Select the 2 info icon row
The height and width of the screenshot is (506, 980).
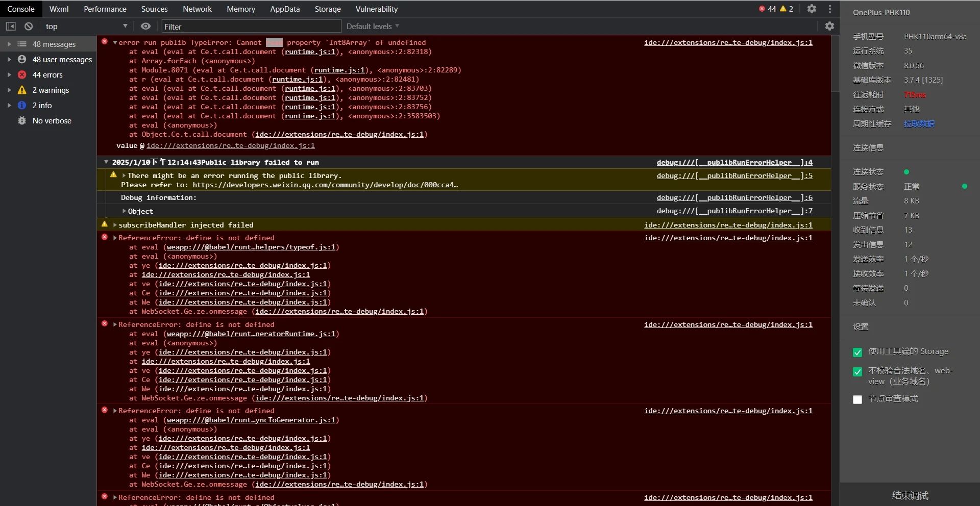tap(48, 105)
